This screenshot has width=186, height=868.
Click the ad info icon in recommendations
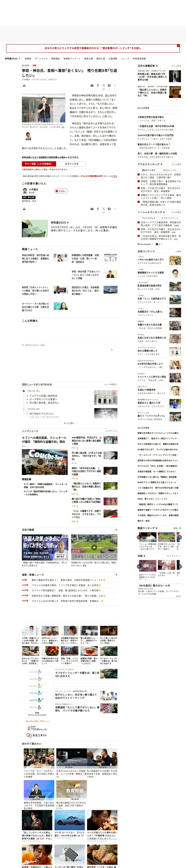tap(112, 350)
